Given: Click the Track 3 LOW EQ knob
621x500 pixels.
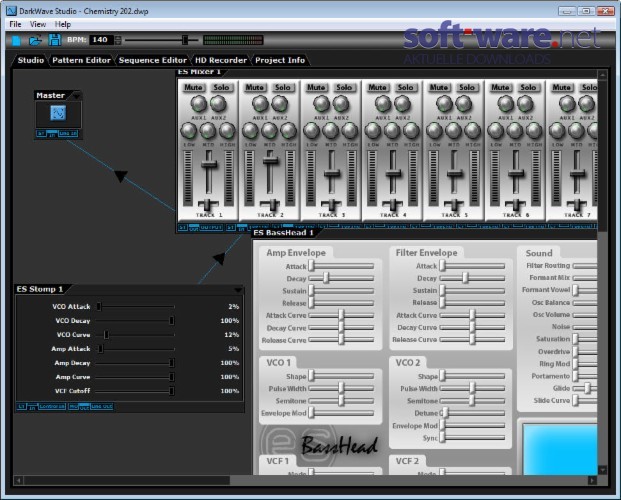Looking at the screenshot, I should click(311, 131).
